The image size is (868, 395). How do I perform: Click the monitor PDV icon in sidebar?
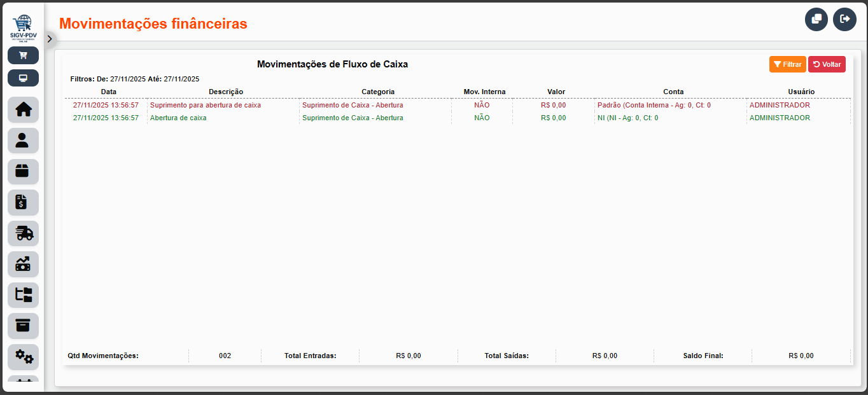tap(23, 78)
